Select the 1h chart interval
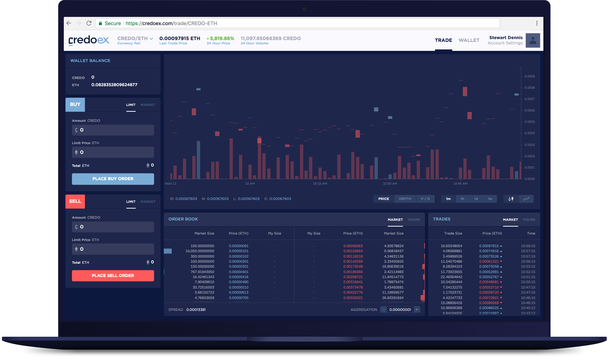Viewport: 609px width, 364px height. pos(462,199)
